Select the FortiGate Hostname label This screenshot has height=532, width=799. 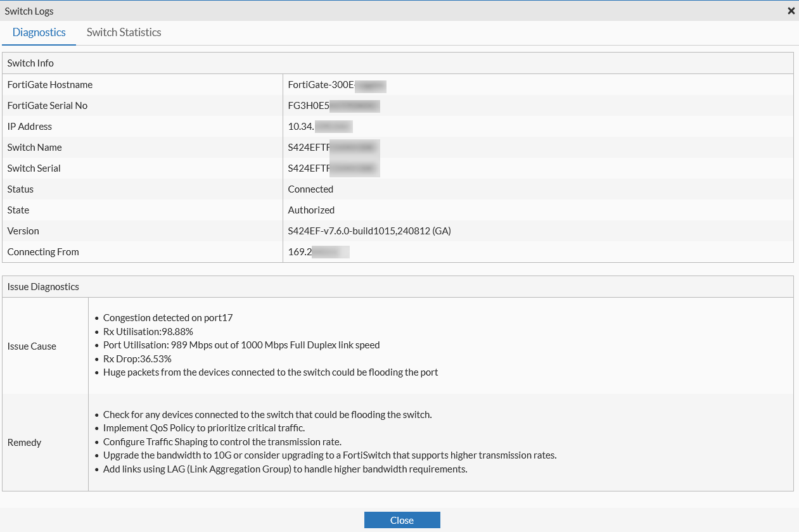coord(50,85)
